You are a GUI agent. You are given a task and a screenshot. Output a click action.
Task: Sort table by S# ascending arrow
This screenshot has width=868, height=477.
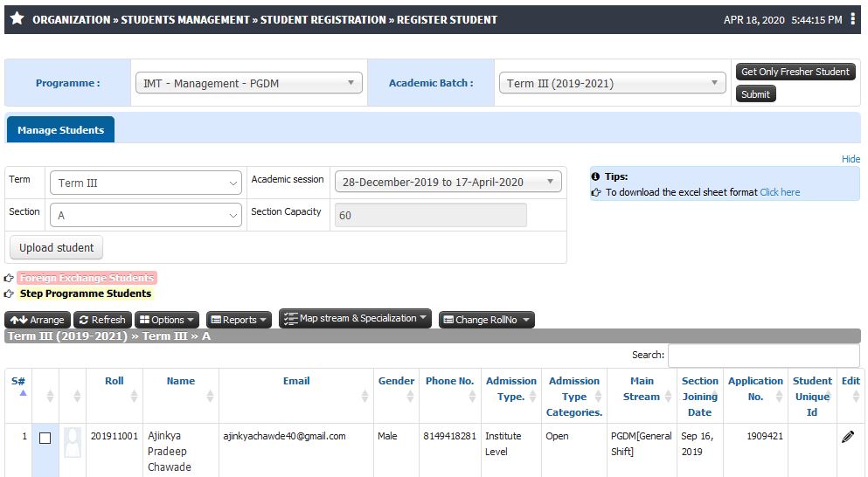point(24,393)
